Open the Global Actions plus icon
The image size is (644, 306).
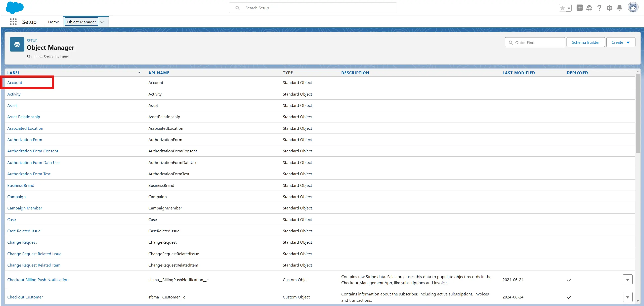[580, 8]
